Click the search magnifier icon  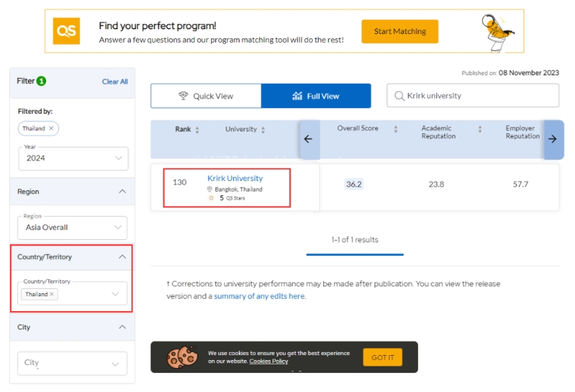pos(399,96)
